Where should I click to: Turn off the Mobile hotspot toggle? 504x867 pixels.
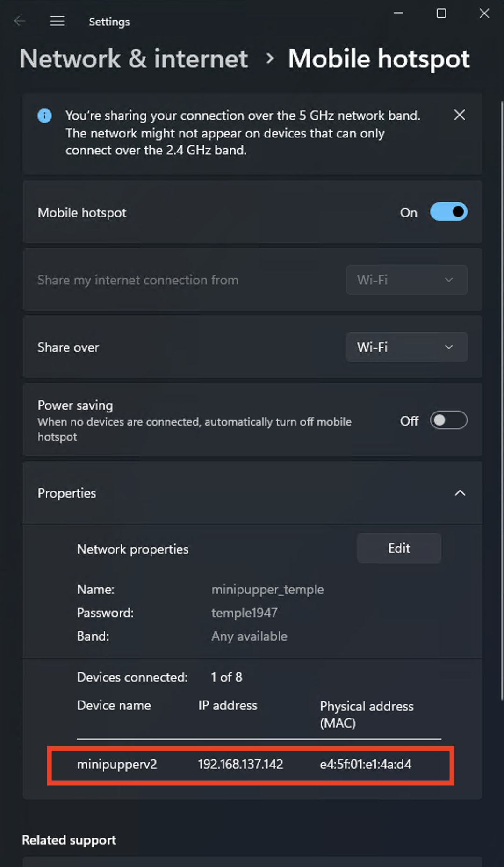448,212
